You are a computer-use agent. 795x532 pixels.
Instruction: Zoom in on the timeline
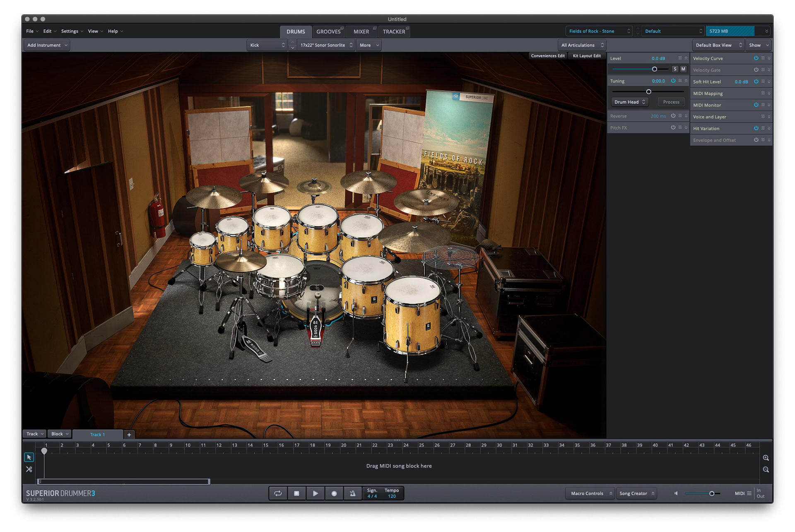tap(766, 457)
